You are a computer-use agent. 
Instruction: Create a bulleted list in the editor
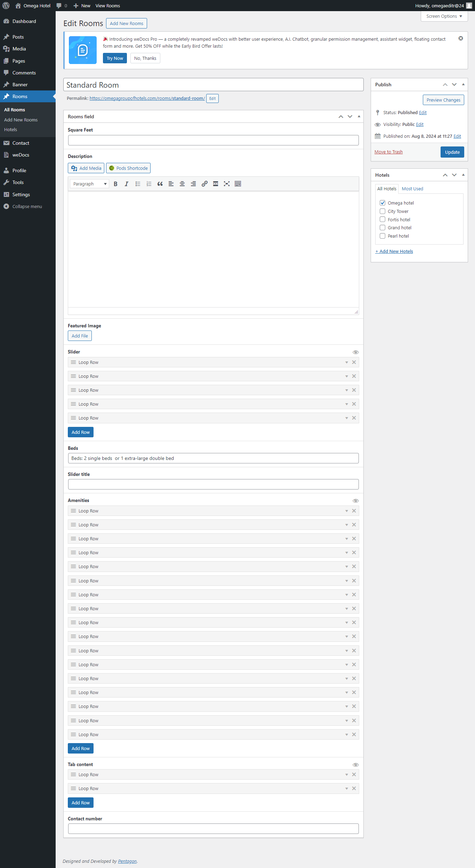click(x=138, y=184)
